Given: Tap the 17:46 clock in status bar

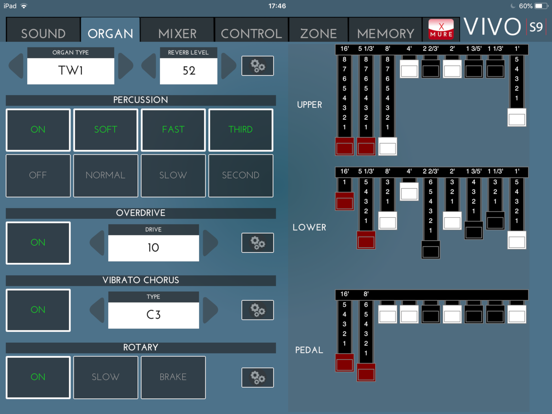Looking at the screenshot, I should point(277,6).
